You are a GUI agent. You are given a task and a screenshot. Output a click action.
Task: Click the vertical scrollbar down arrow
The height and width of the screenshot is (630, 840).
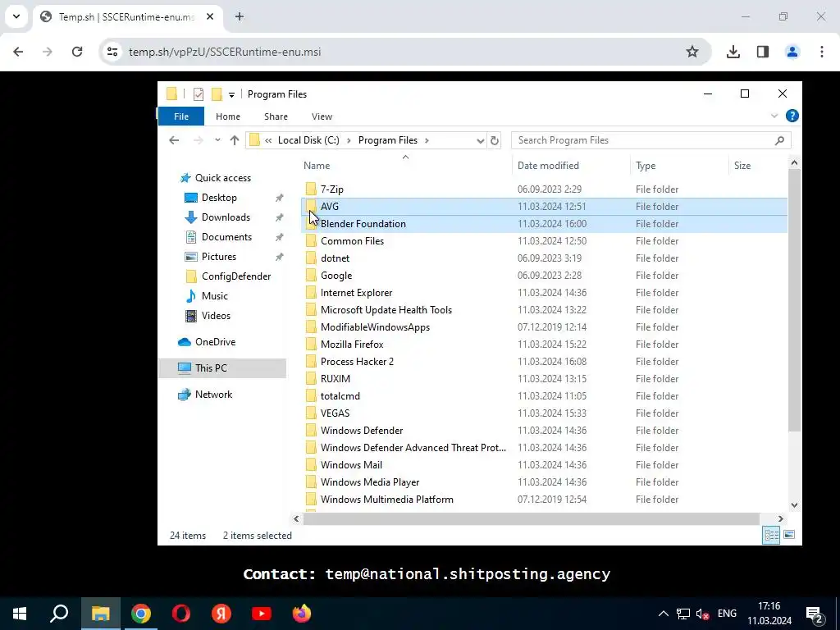tap(794, 504)
